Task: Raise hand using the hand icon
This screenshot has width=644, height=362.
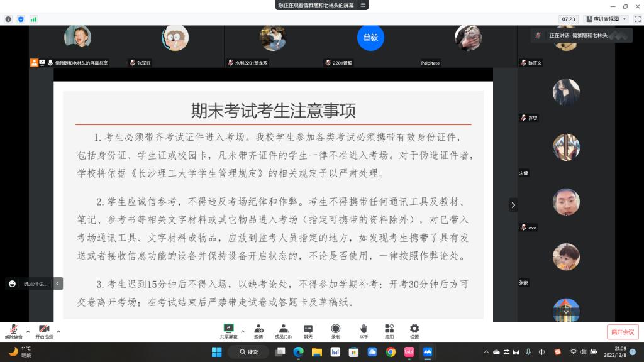Action: pos(363,329)
